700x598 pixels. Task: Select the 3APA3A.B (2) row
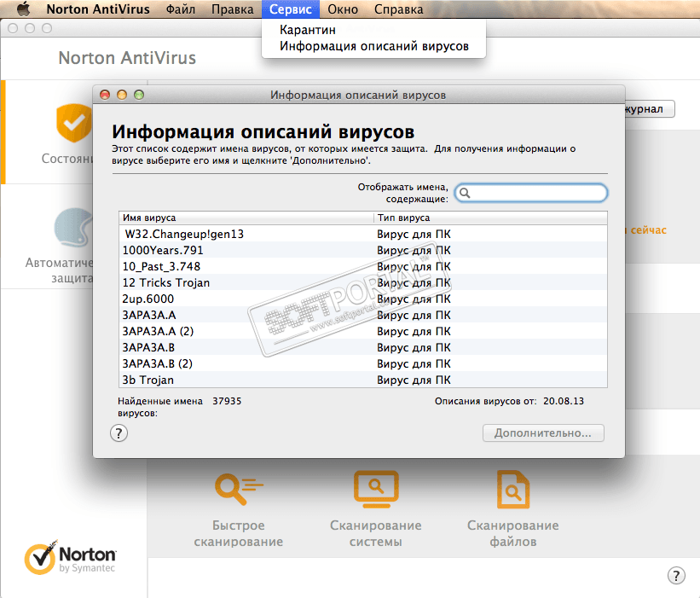pyautogui.click(x=363, y=363)
